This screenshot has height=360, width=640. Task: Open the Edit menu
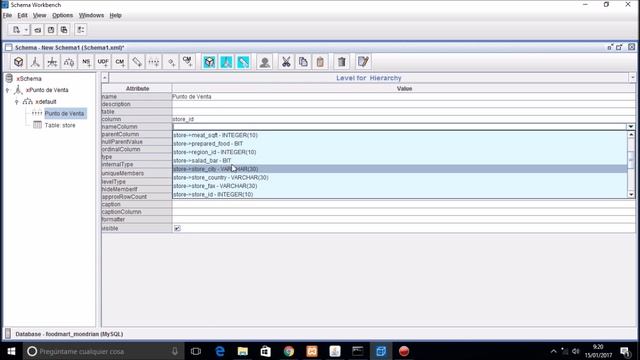point(22,16)
